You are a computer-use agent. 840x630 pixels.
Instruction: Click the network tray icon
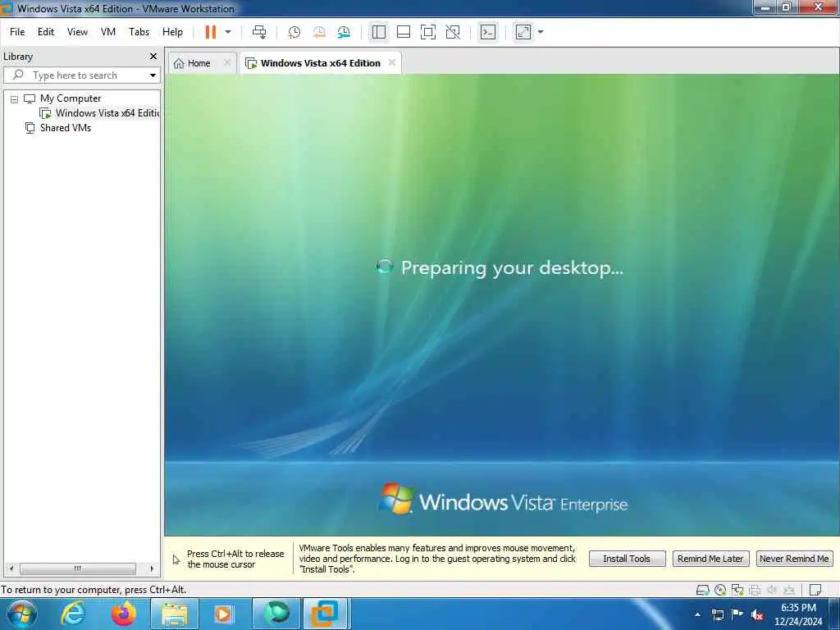[718, 615]
